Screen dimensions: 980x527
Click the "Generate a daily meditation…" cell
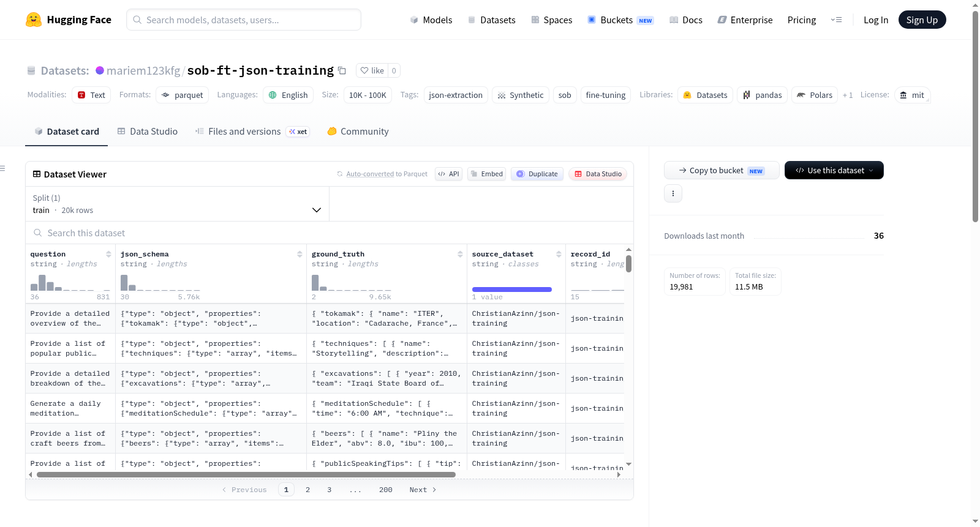tap(70, 408)
